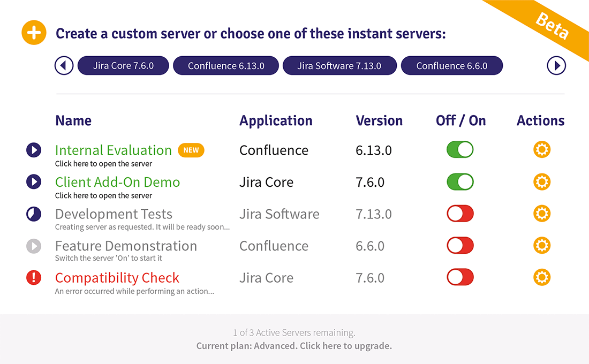Open gear actions for Internal Evaluation
The height and width of the screenshot is (364, 589).
pos(542,149)
